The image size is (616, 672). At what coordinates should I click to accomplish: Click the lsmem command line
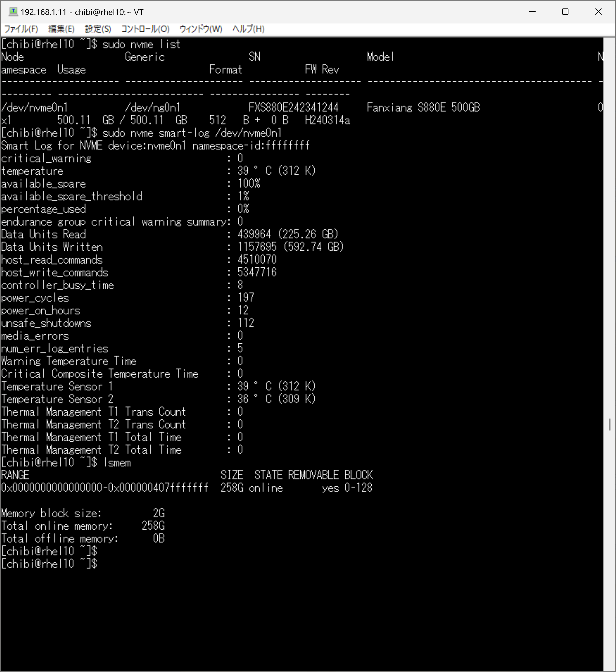[66, 463]
